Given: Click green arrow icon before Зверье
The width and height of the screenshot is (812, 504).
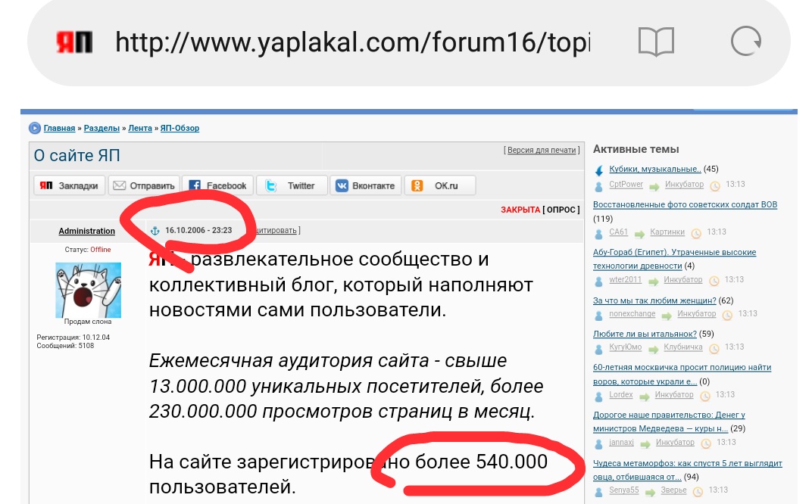Looking at the screenshot, I should 650,492.
